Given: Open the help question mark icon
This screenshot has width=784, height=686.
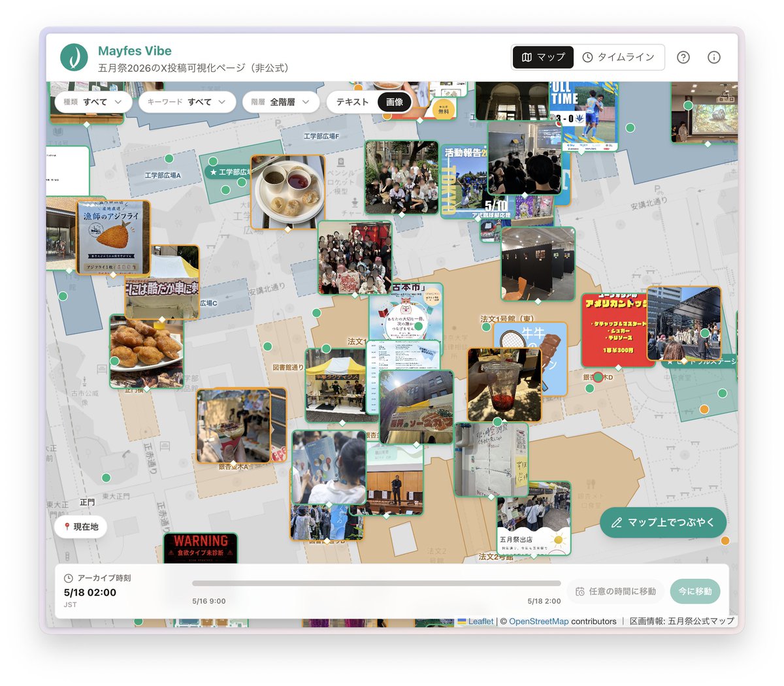Looking at the screenshot, I should (683, 57).
